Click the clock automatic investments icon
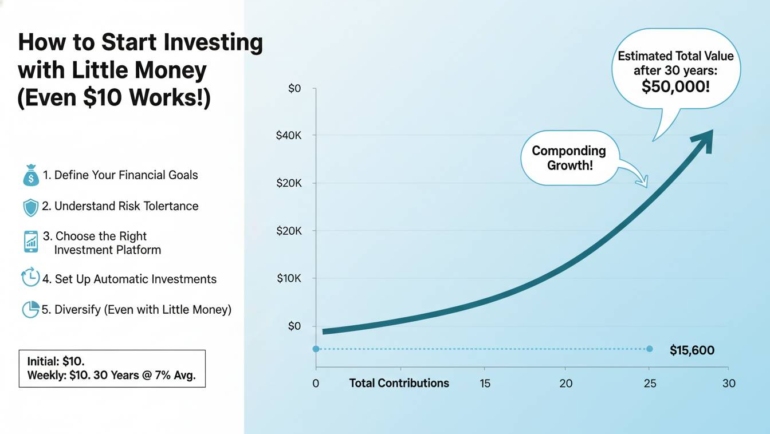Viewport: 770px width, 434px height. pos(30,279)
